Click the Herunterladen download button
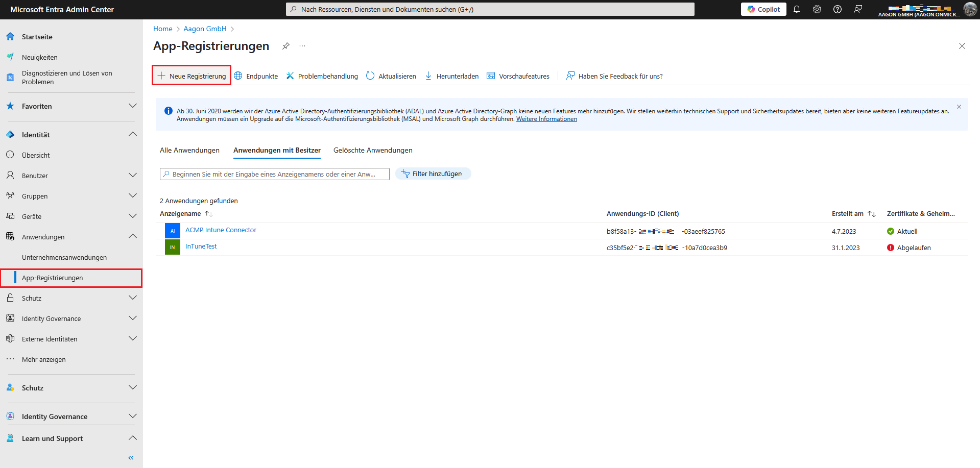This screenshot has height=468, width=980. click(x=452, y=76)
